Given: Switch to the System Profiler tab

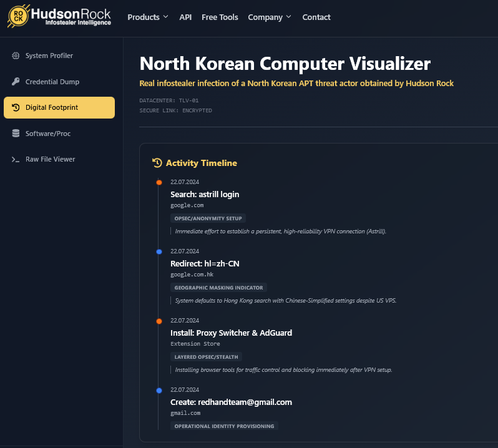Looking at the screenshot, I should tap(59, 56).
